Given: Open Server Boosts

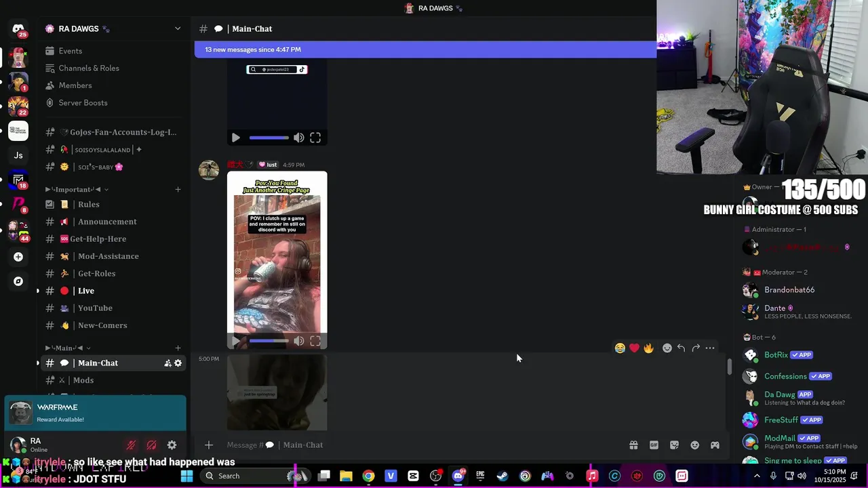Looking at the screenshot, I should [x=113, y=103].
